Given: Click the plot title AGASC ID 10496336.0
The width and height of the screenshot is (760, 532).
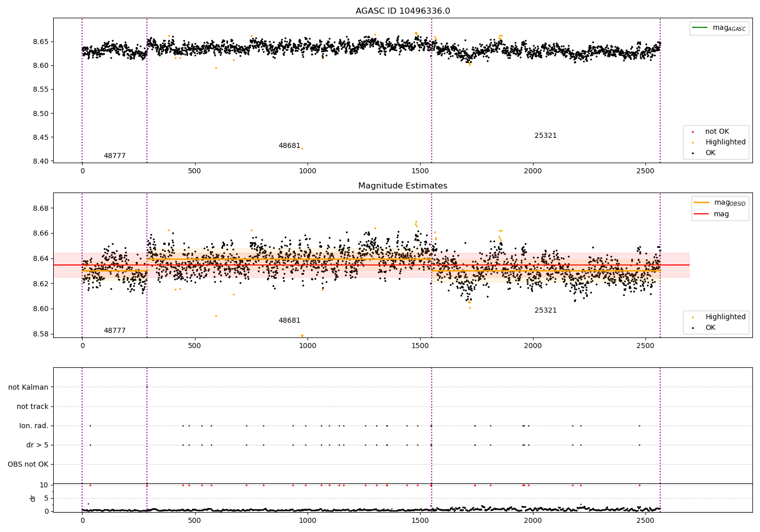Looking at the screenshot, I should (403, 11).
